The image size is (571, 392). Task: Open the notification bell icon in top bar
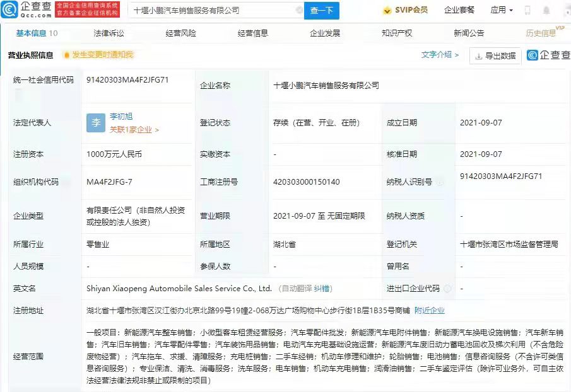coord(546,9)
